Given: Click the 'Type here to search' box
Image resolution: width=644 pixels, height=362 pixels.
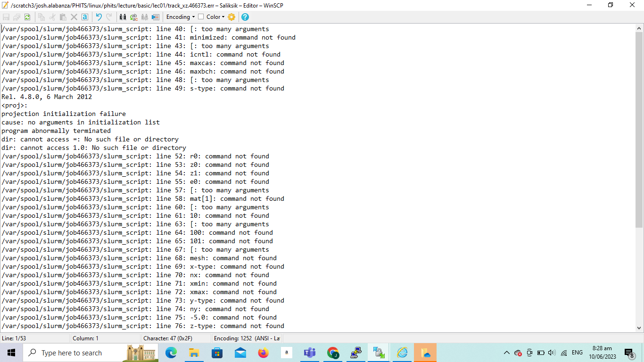Looking at the screenshot, I should 75,353.
